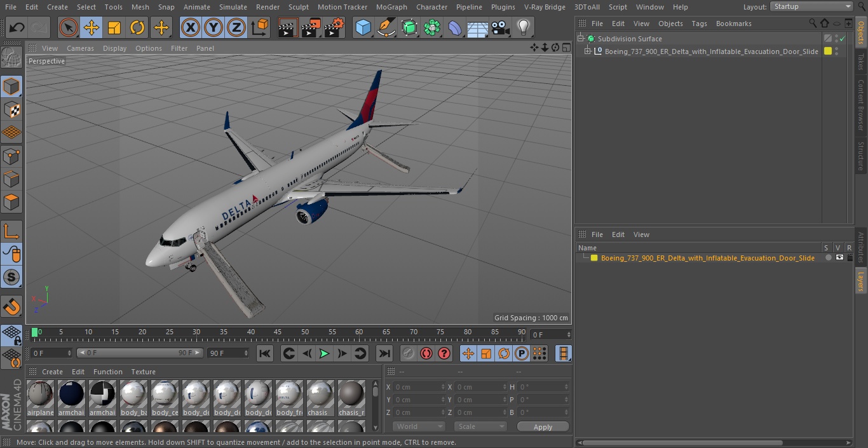Go to the start of animation

coord(265,353)
